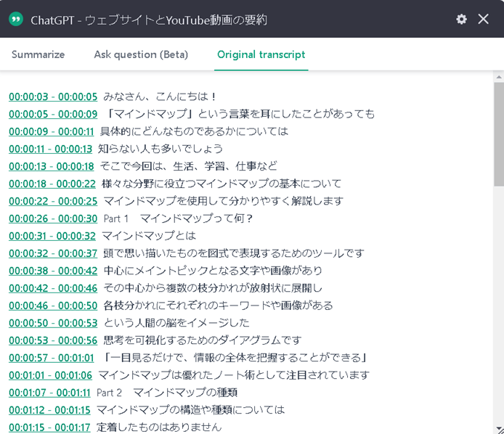Image resolution: width=504 pixels, height=434 pixels.
Task: Jump to timestamp 00:00:03 - 00:00:05
Action: click(x=53, y=97)
